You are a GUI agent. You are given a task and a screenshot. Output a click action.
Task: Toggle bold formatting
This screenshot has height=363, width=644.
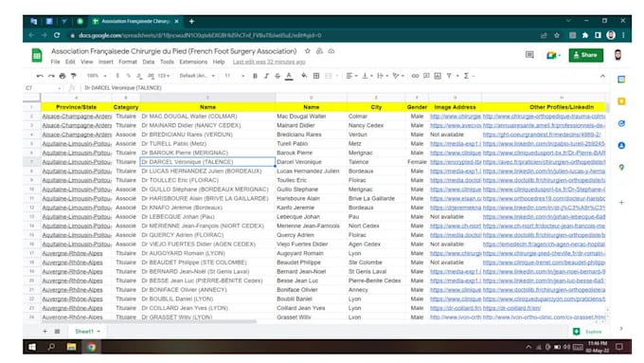pyautogui.click(x=255, y=76)
